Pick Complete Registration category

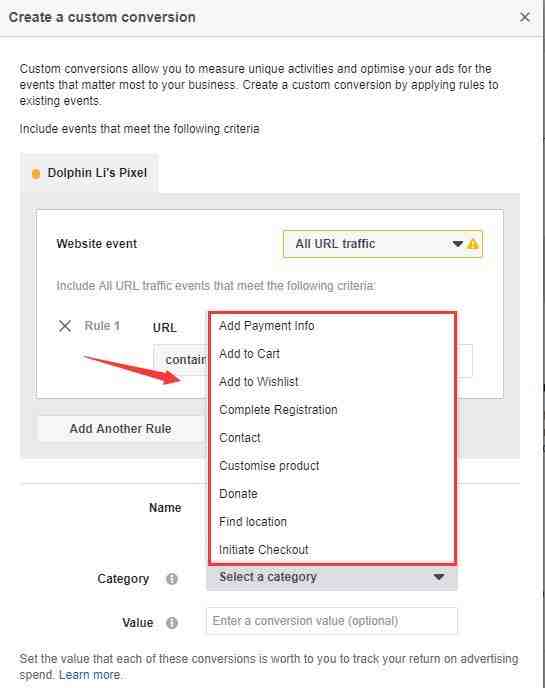(x=278, y=410)
